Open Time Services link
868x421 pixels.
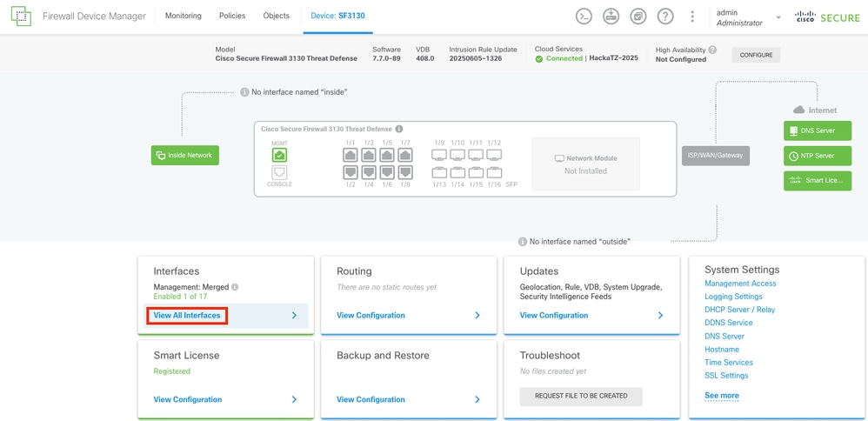pos(729,362)
